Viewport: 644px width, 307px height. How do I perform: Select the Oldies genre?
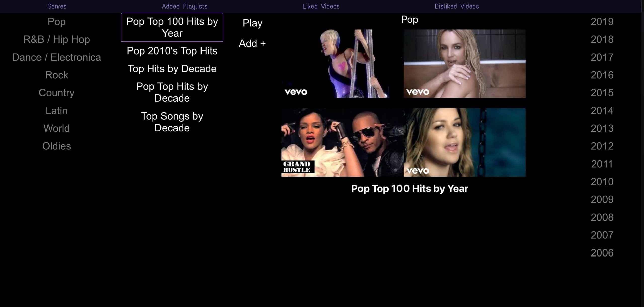coord(57,146)
